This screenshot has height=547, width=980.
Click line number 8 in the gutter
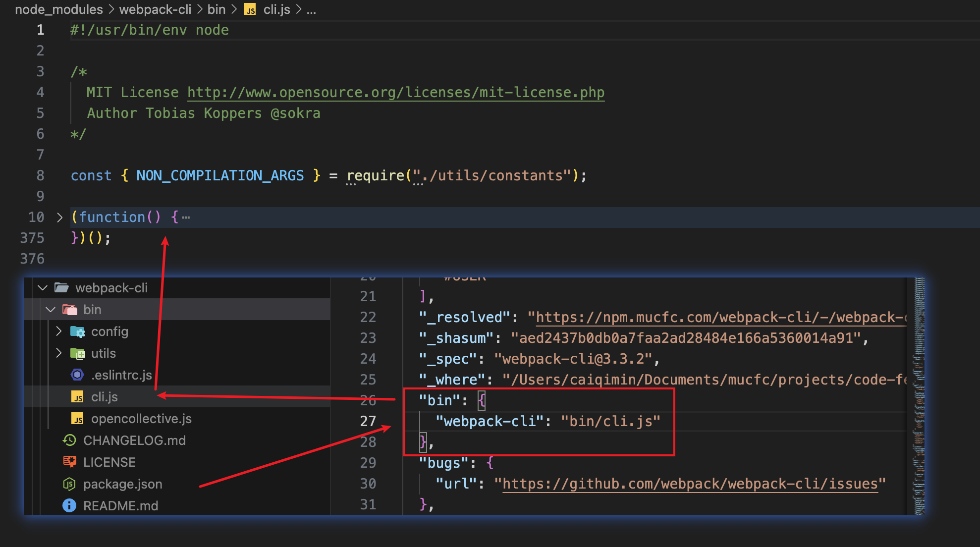point(41,176)
